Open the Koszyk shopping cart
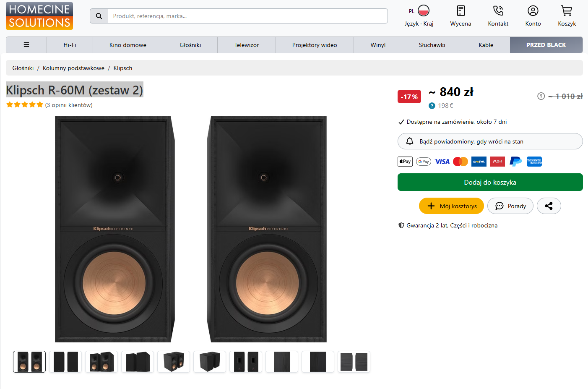The height and width of the screenshot is (389, 588). (567, 11)
